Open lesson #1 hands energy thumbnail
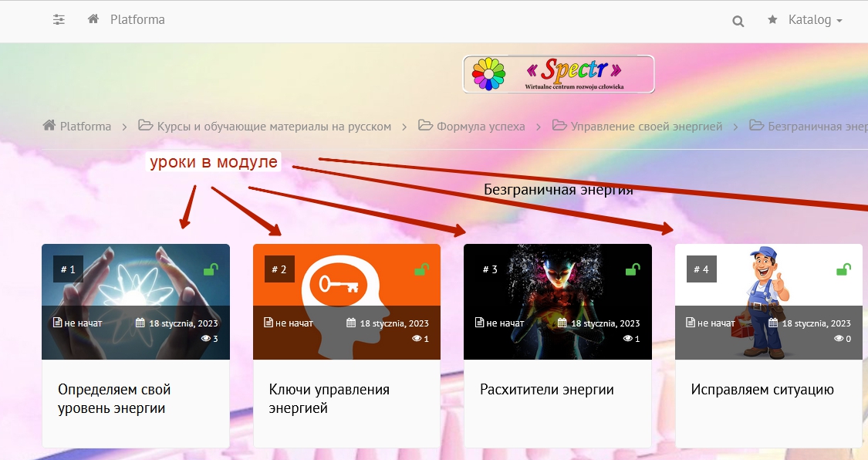Viewport: 868px width, 460px height. click(136, 302)
